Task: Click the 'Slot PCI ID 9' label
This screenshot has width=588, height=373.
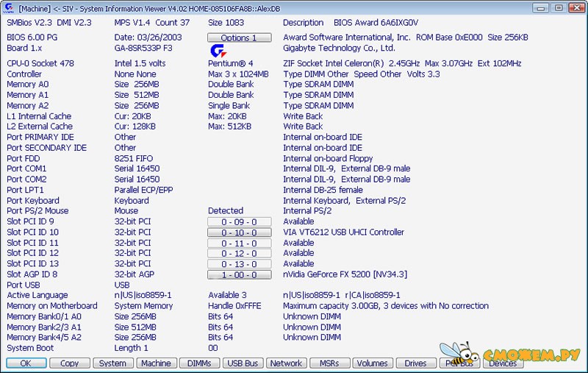Action: [30, 221]
